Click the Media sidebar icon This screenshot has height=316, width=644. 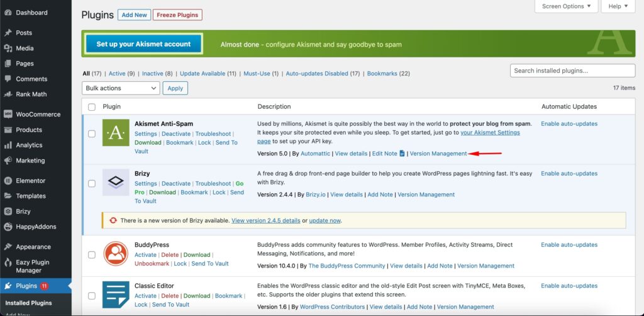click(8, 48)
